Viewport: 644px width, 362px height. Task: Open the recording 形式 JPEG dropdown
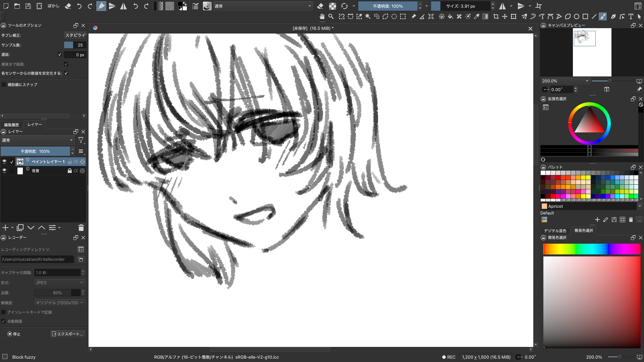click(59, 283)
